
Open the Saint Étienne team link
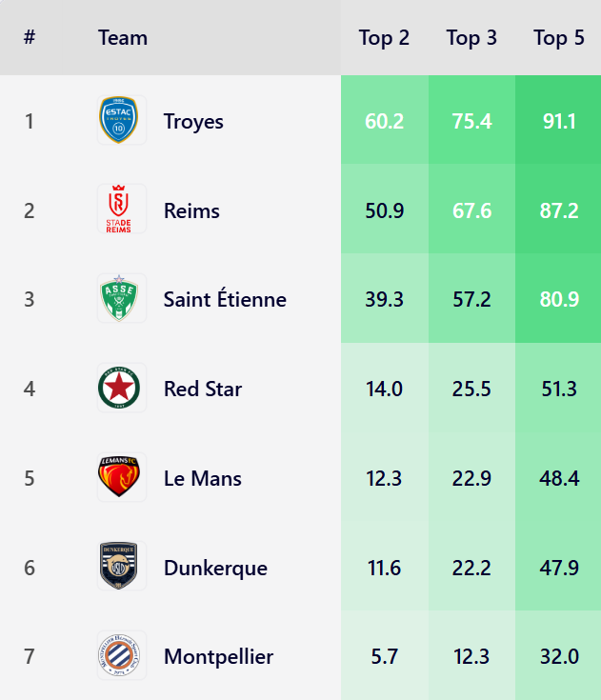click(225, 299)
